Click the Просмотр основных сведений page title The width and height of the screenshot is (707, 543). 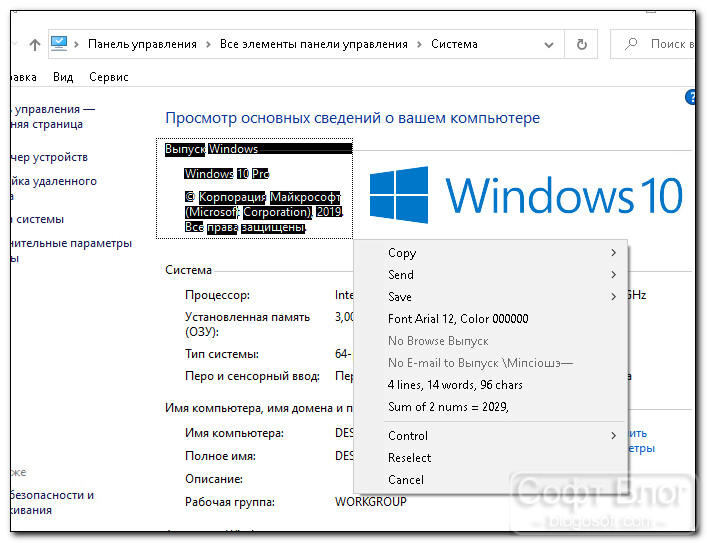[353, 118]
